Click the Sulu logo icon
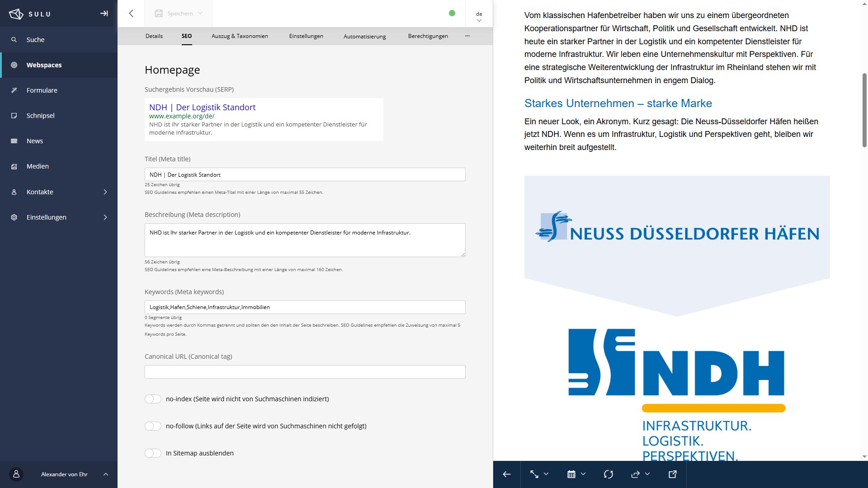This screenshot has width=868, height=488. (x=16, y=14)
